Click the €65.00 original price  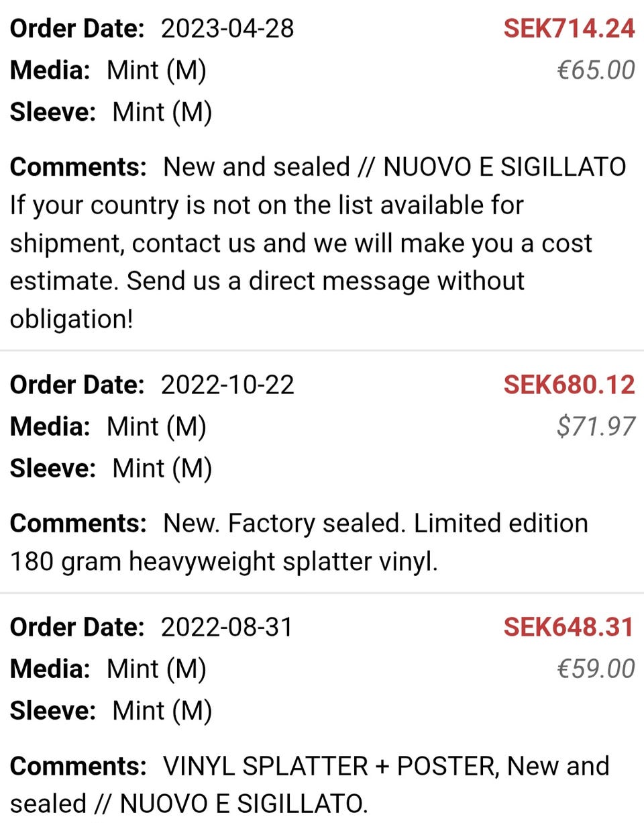(596, 70)
